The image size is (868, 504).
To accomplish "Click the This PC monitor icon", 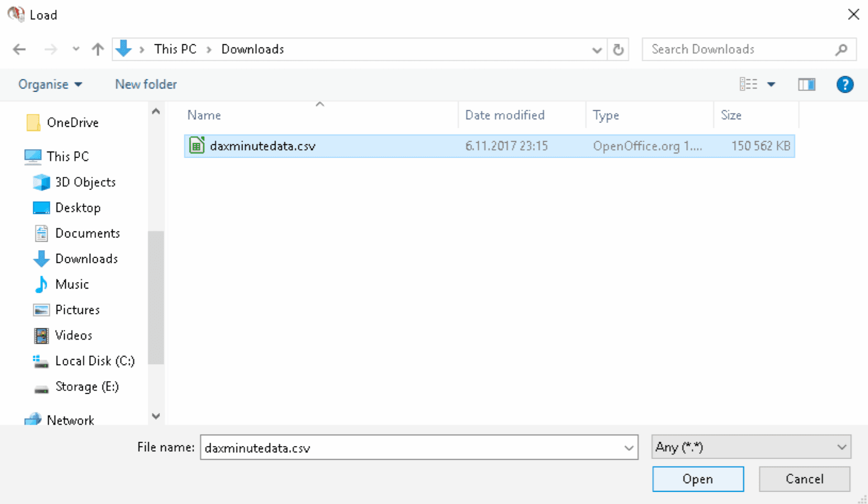I will pos(33,157).
